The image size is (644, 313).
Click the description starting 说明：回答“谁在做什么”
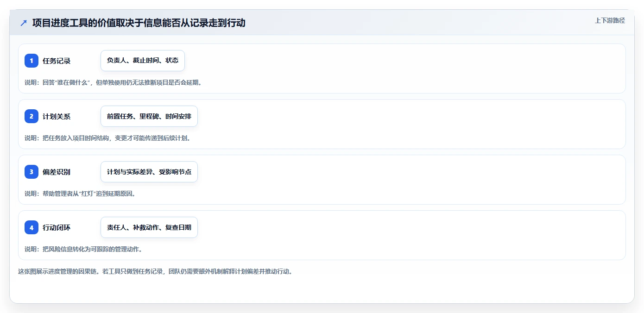coord(114,82)
